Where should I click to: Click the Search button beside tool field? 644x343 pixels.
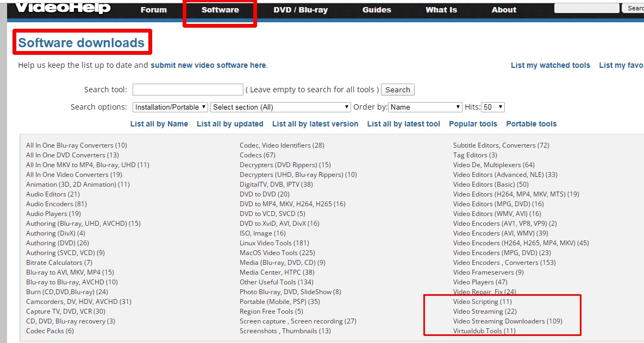[398, 90]
